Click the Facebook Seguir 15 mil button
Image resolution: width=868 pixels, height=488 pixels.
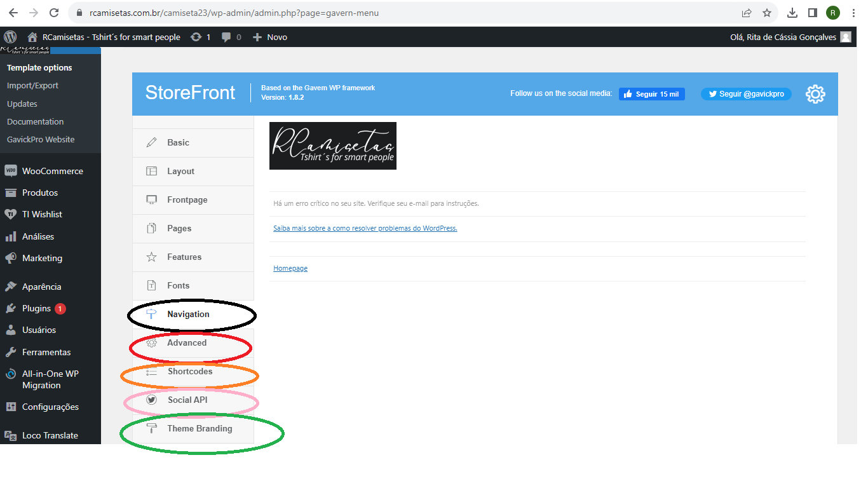pyautogui.click(x=652, y=94)
